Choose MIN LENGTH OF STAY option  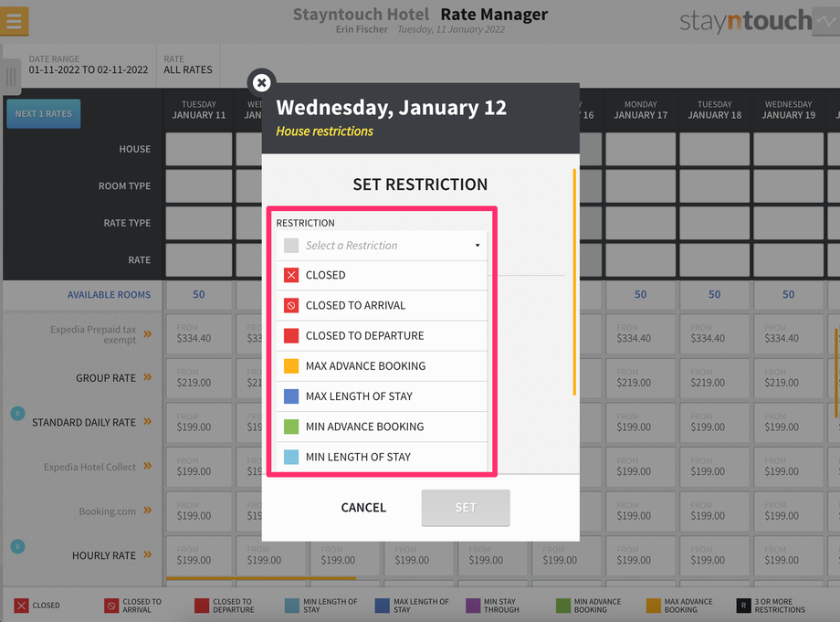[382, 457]
